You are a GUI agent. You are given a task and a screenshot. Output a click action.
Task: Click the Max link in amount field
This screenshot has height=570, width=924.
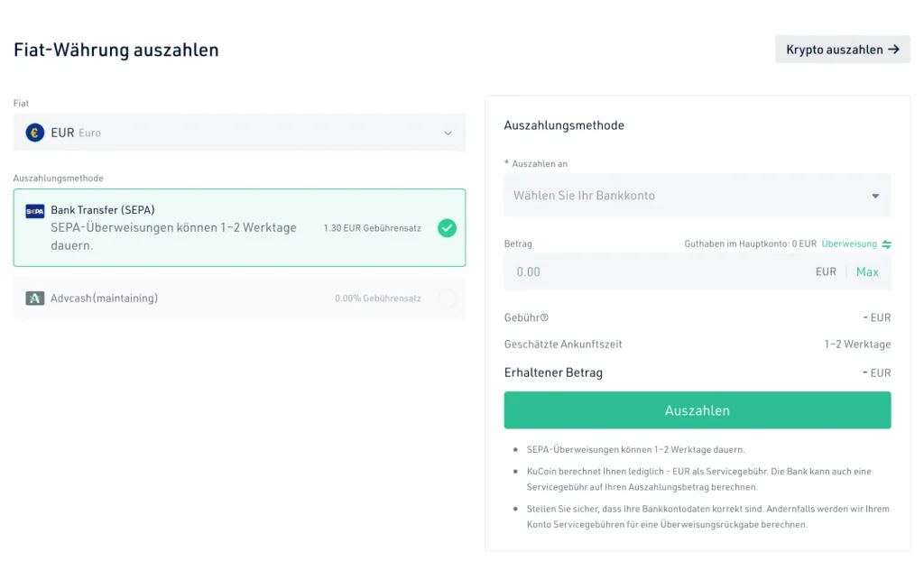coord(866,272)
